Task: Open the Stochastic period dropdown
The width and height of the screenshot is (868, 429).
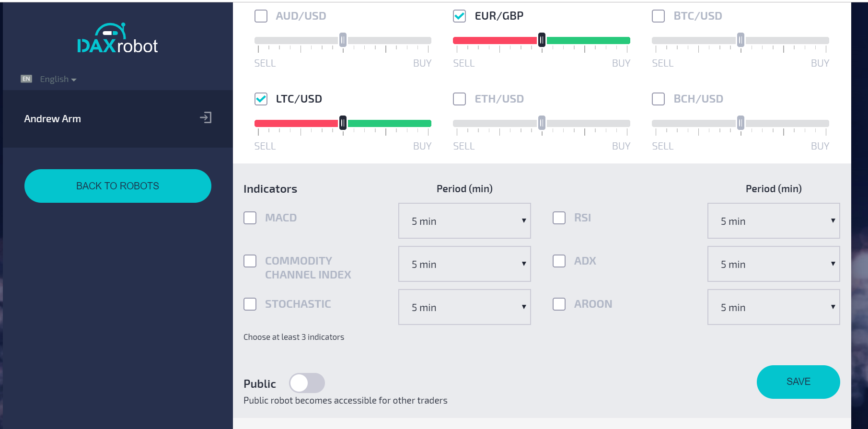Action: click(464, 307)
